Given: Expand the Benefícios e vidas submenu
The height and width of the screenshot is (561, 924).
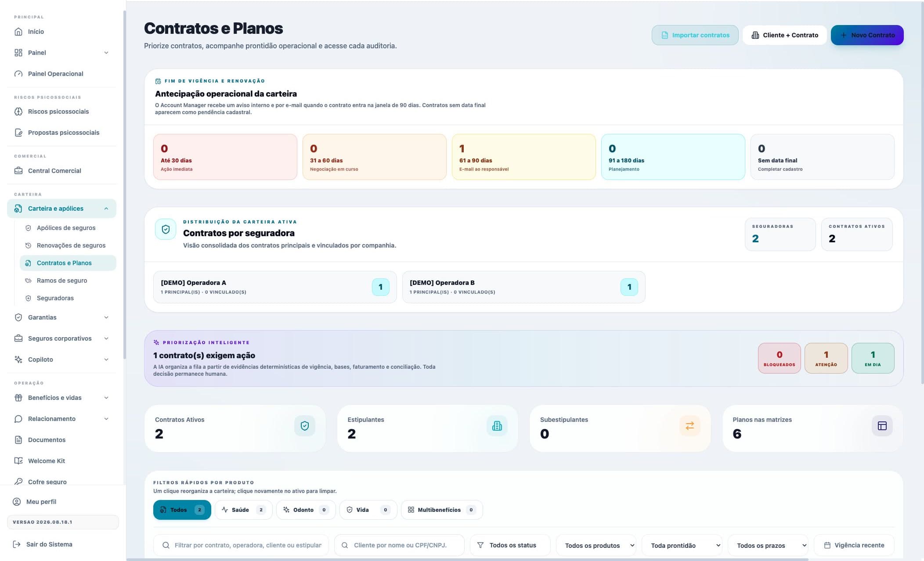Looking at the screenshot, I should [x=106, y=398].
